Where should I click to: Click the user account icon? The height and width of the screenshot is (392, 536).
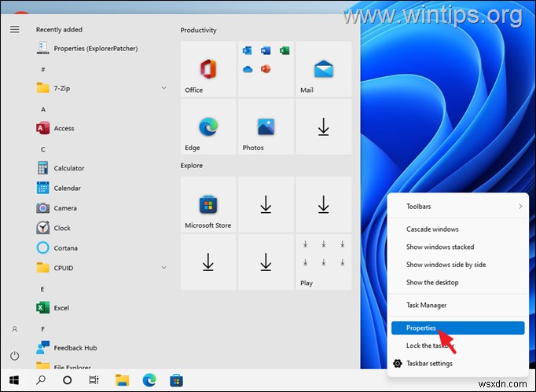click(x=14, y=329)
